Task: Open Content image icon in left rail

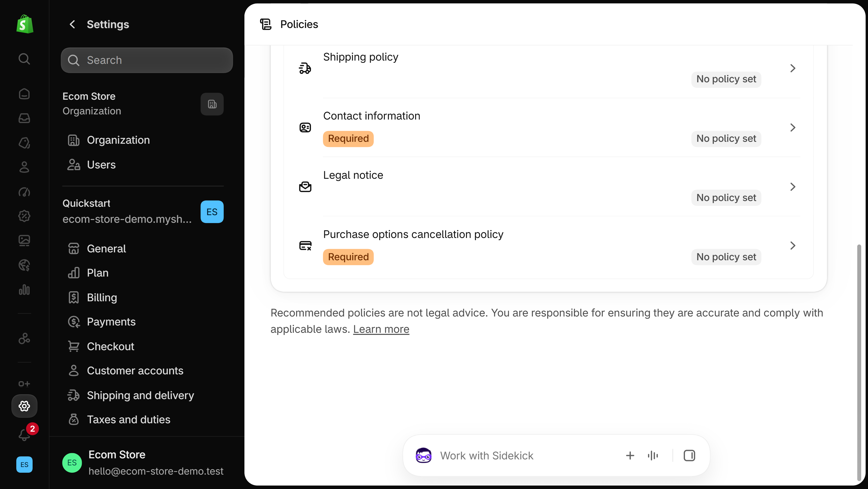Action: pos(24,241)
